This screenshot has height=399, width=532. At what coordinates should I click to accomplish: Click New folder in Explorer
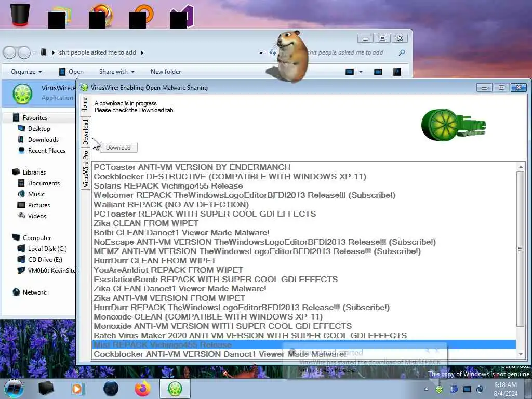(x=166, y=72)
